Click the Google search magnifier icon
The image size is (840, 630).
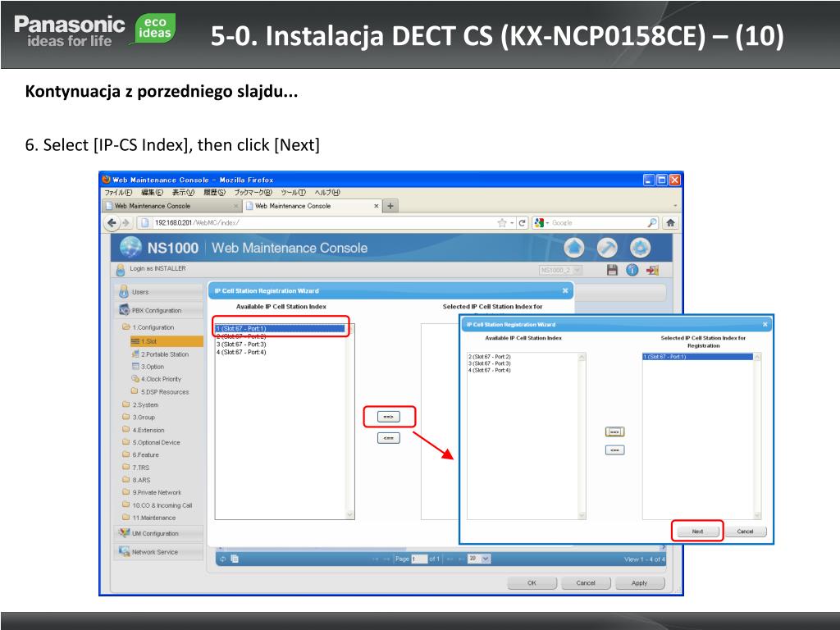tap(652, 222)
